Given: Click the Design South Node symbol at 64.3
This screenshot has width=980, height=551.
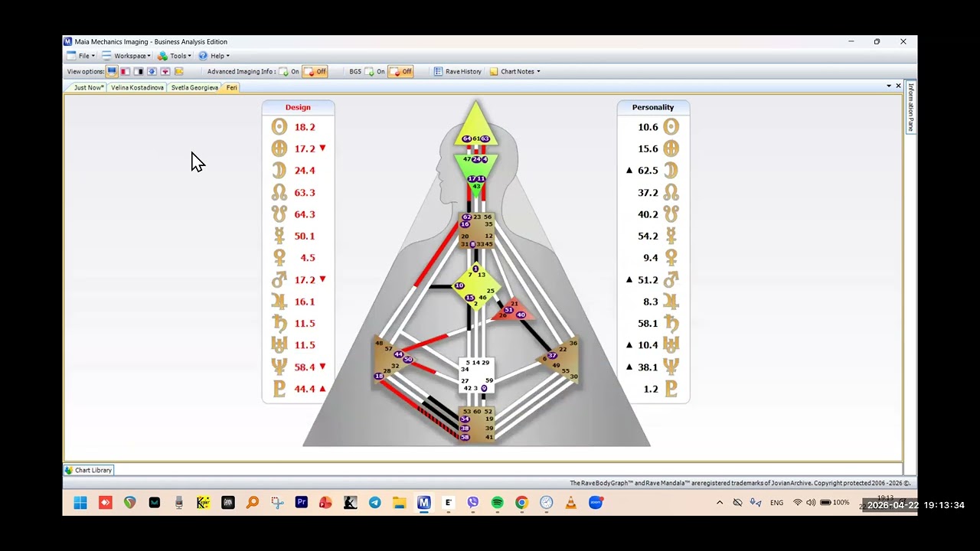Looking at the screenshot, I should pos(279,214).
